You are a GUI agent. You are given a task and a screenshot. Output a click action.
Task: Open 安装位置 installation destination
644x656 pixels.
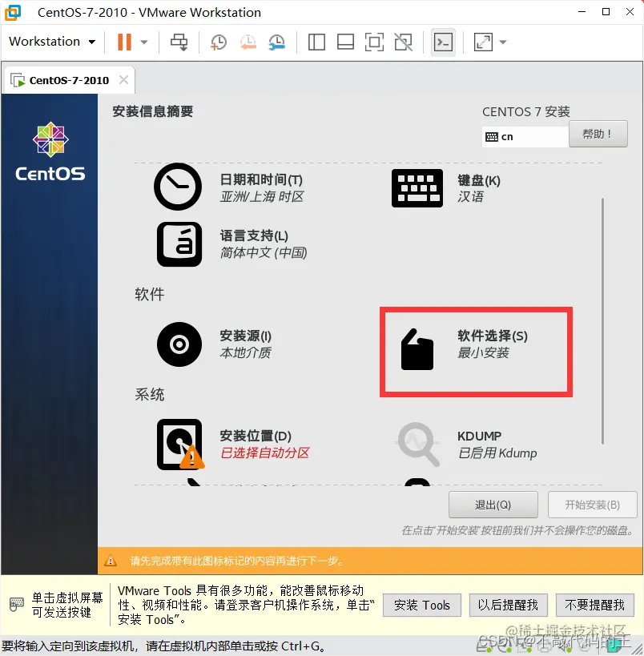pyautogui.click(x=233, y=445)
